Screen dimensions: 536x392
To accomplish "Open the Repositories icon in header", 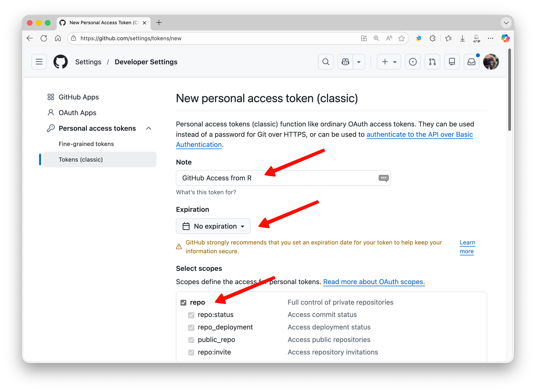I will (x=452, y=62).
